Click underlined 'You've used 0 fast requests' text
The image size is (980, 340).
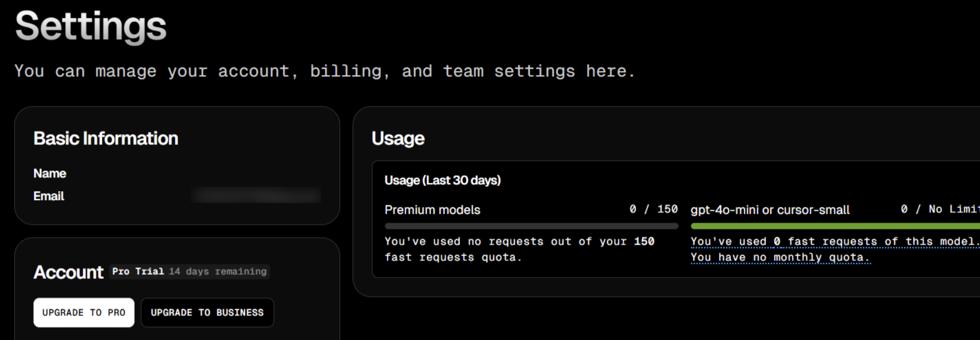pyautogui.click(x=834, y=242)
